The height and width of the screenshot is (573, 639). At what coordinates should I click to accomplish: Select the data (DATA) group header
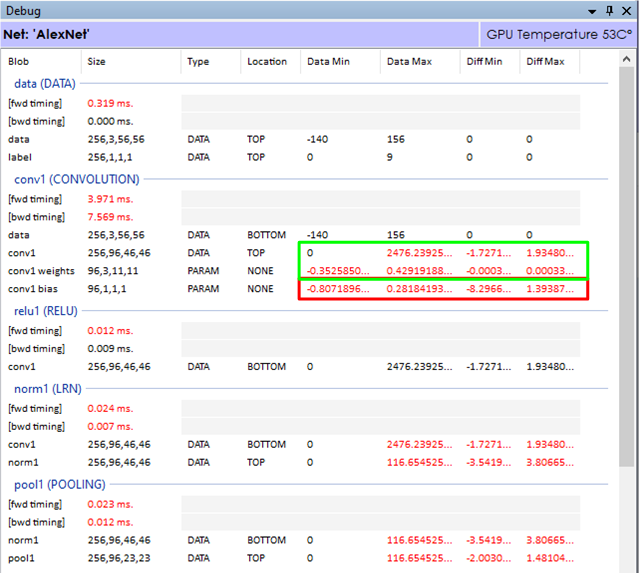(x=45, y=84)
